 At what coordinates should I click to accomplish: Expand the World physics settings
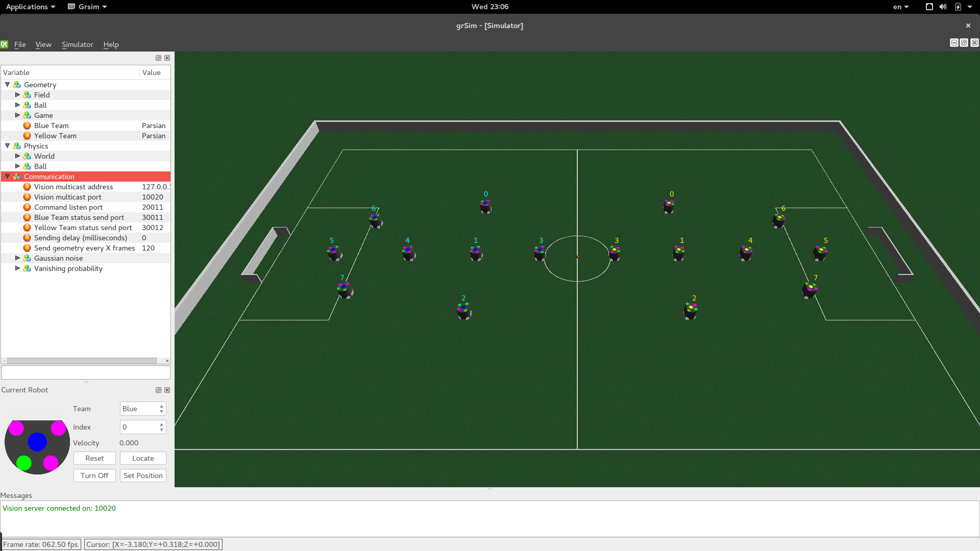(16, 156)
